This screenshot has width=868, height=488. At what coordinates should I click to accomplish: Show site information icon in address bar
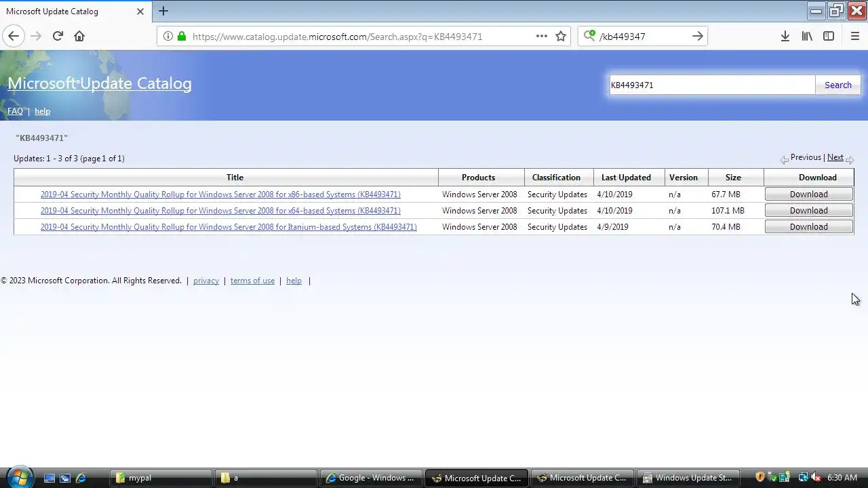[167, 37]
